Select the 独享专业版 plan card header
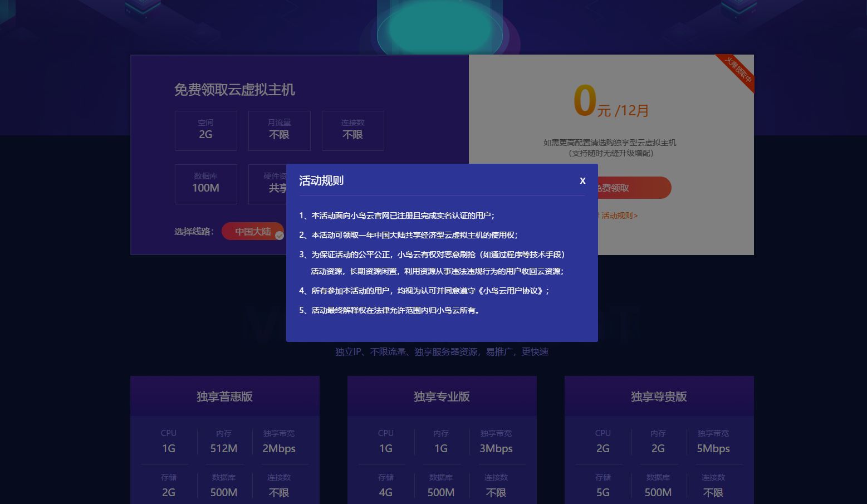Screen dimensions: 867x504 click(x=442, y=396)
